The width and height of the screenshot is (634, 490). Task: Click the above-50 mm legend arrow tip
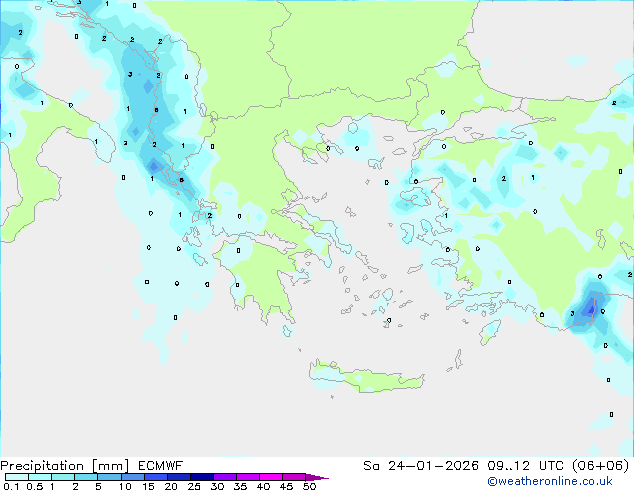point(317,477)
